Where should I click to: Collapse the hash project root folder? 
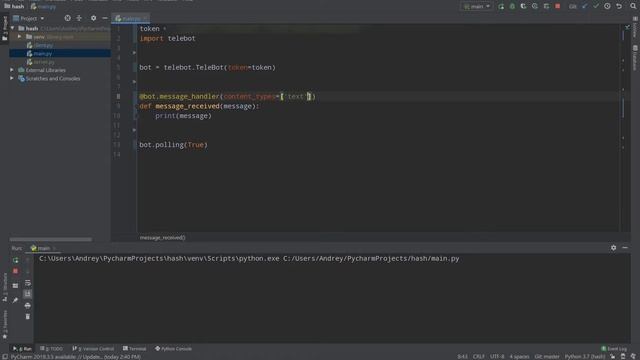click(x=13, y=29)
